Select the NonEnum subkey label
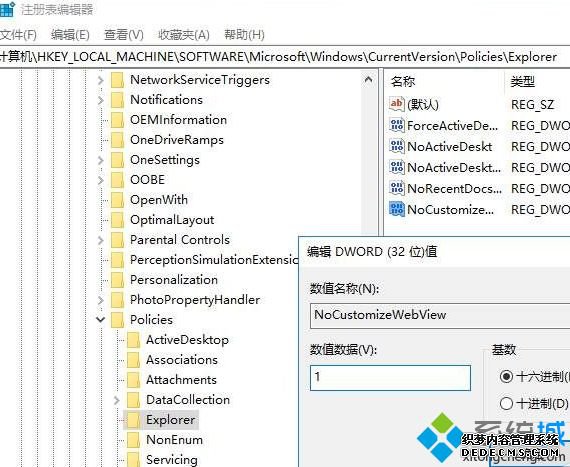The width and height of the screenshot is (570, 467). click(x=174, y=440)
